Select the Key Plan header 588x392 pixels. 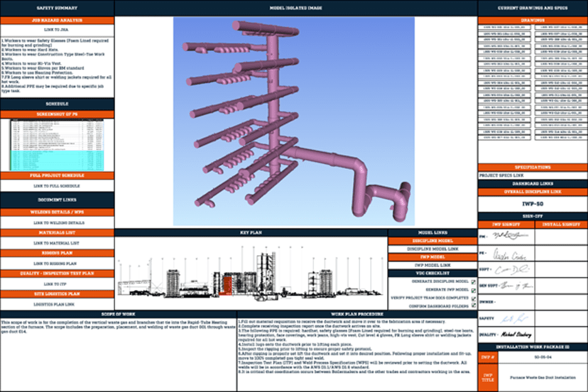[251, 233]
